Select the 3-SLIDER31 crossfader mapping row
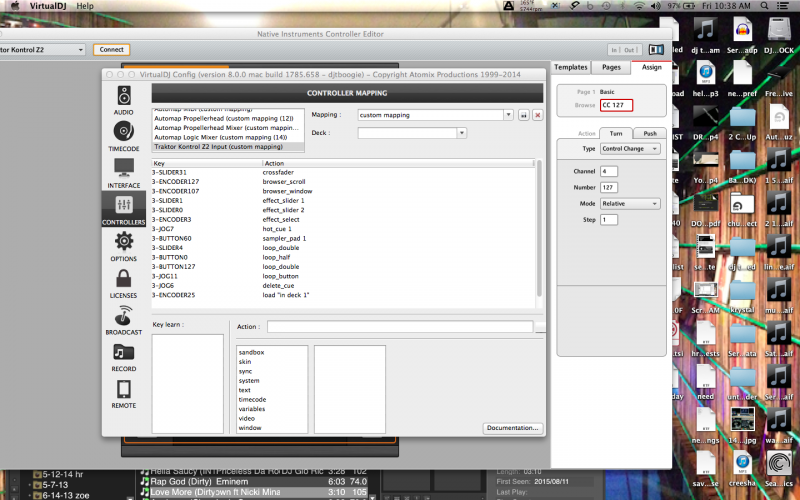The image size is (800, 500). [343, 172]
